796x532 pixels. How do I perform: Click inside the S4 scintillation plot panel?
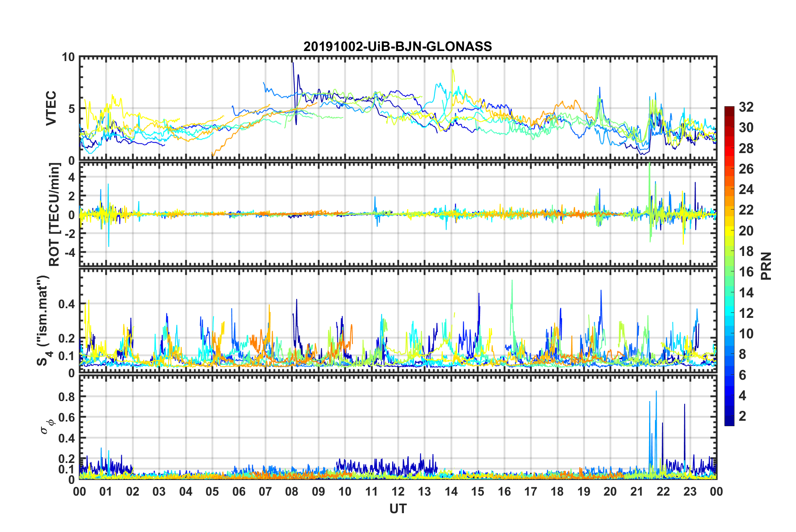[398, 320]
